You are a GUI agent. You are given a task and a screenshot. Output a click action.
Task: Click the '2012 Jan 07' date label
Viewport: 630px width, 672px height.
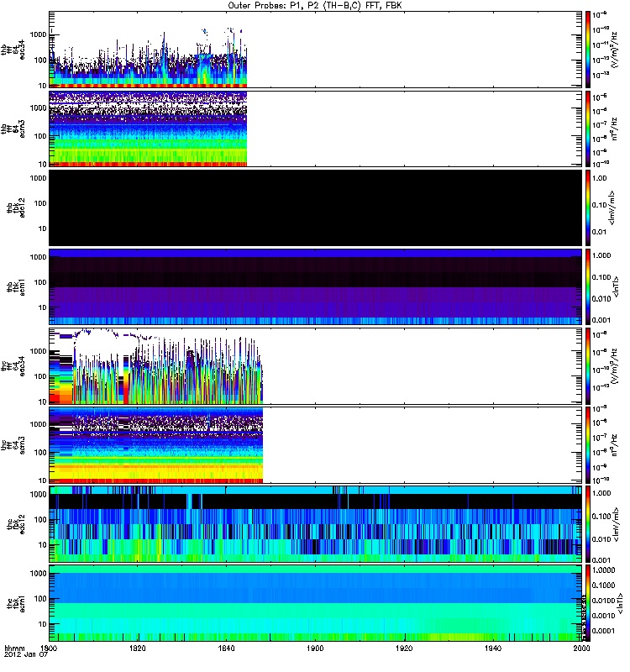pos(26,655)
